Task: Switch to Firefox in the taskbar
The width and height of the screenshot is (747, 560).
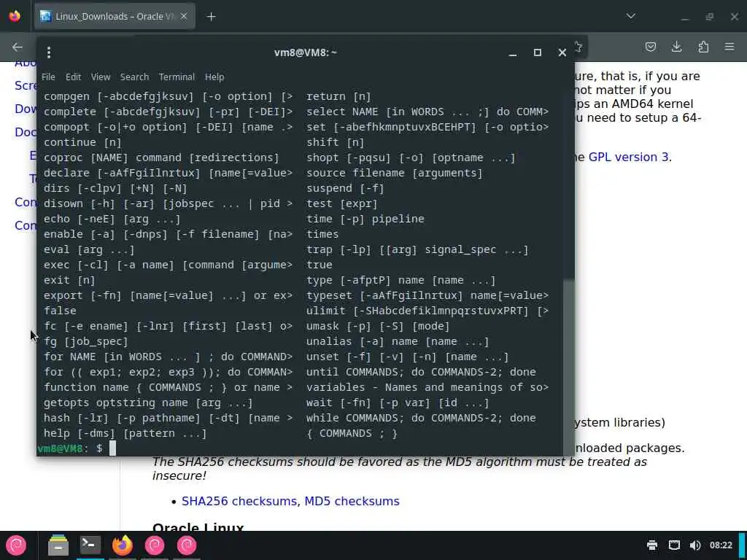Action: (x=123, y=545)
